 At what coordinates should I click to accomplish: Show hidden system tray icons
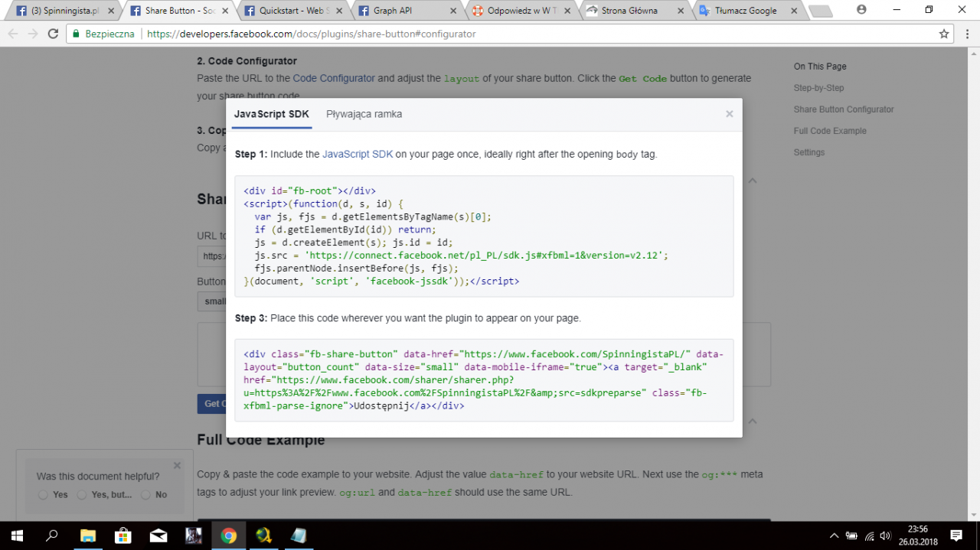[x=834, y=535]
